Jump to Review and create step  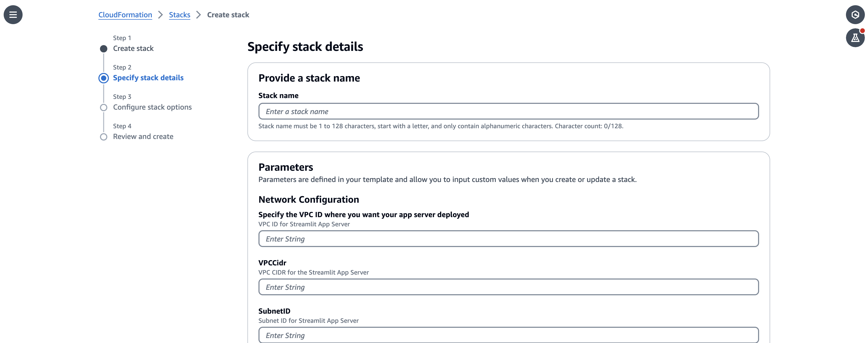143,136
